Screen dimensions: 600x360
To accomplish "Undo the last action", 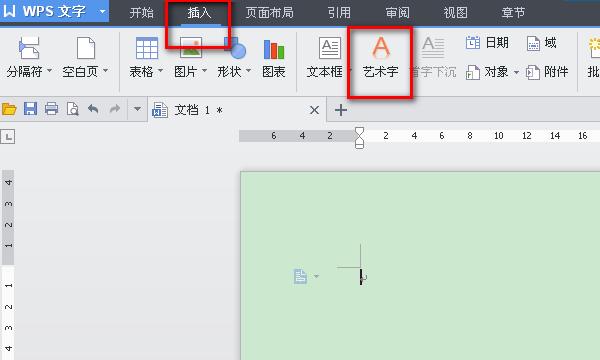I will click(93, 109).
